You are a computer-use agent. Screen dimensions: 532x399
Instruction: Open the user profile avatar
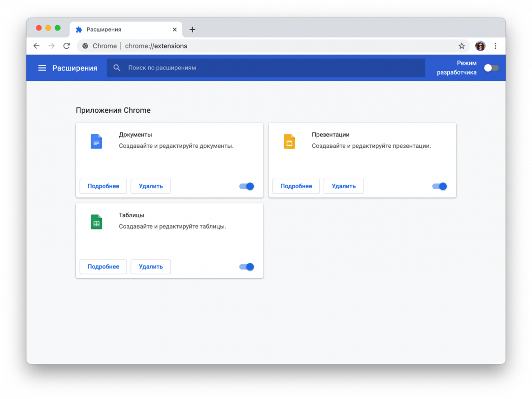(x=480, y=46)
